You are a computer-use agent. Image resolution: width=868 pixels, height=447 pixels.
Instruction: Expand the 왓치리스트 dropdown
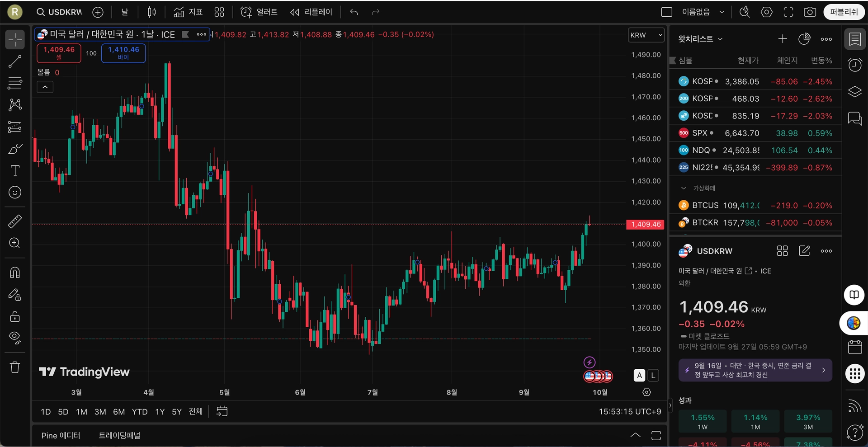(700, 39)
